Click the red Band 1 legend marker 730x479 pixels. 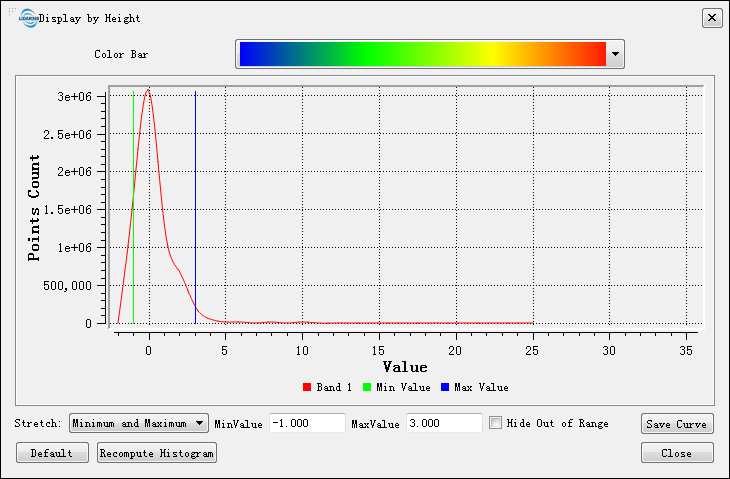306,387
